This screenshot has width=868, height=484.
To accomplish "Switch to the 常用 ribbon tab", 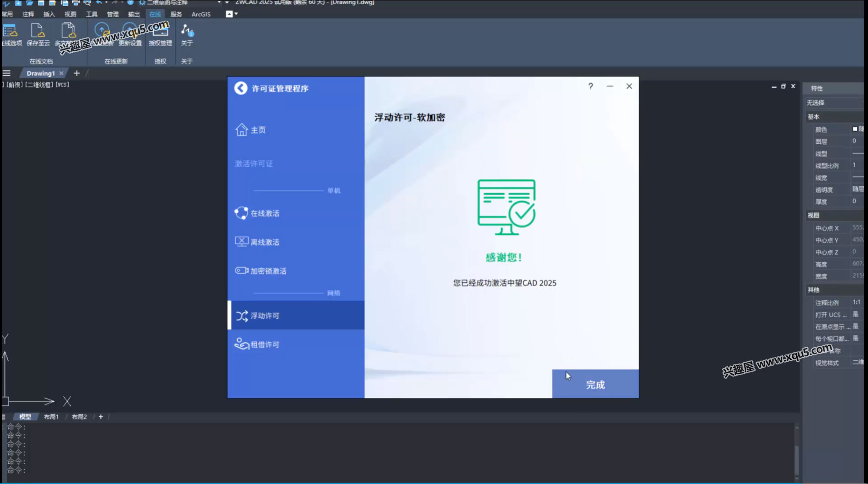I will click(7, 14).
